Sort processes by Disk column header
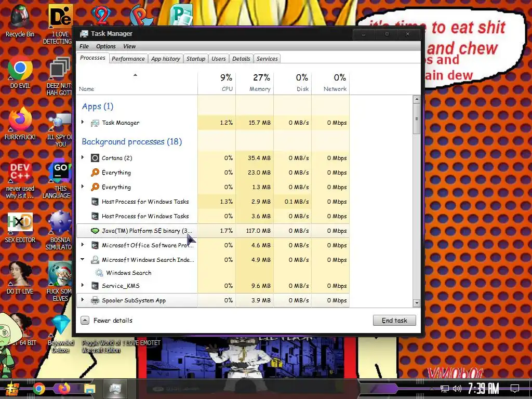The image size is (532, 399). 293,83
